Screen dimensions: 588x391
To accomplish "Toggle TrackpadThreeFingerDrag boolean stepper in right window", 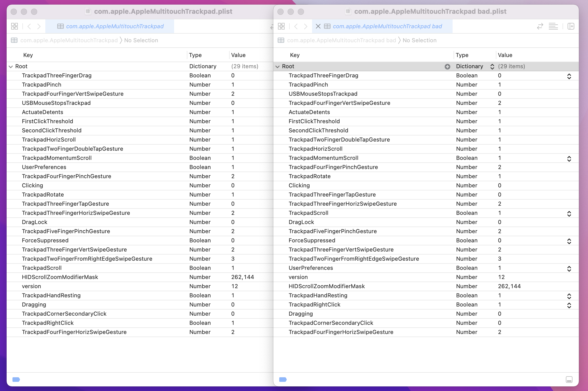I will [569, 76].
